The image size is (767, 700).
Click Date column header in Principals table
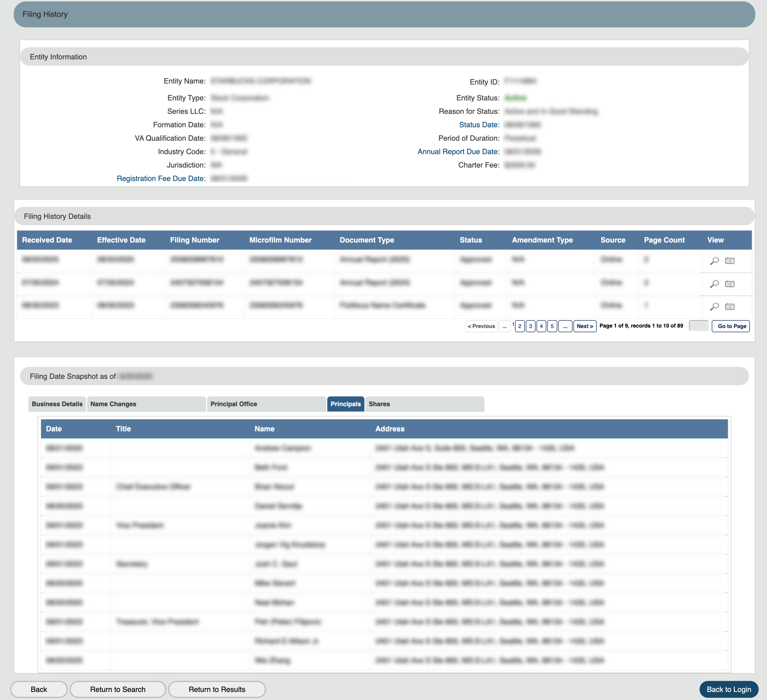[54, 429]
